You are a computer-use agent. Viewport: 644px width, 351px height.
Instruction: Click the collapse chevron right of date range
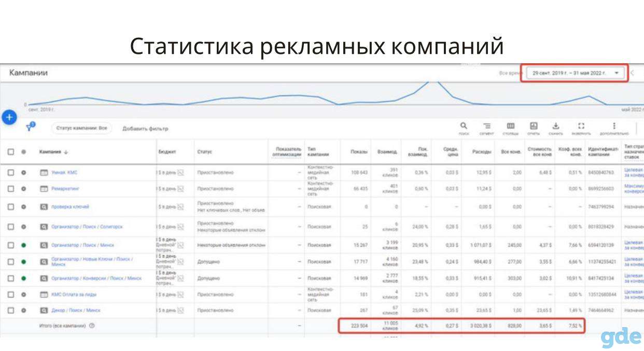pos(632,73)
